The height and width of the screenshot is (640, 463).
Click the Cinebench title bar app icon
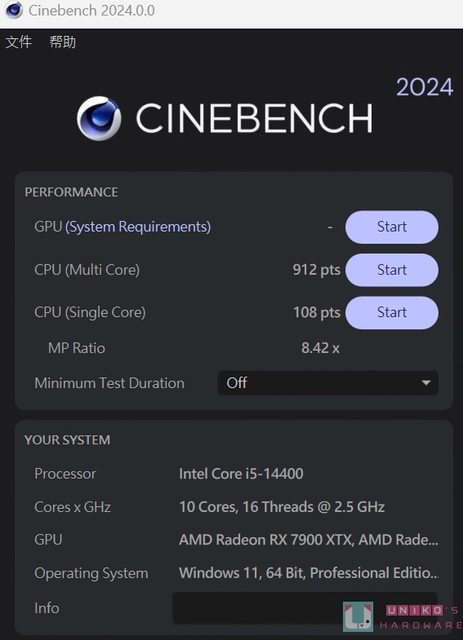click(x=13, y=10)
